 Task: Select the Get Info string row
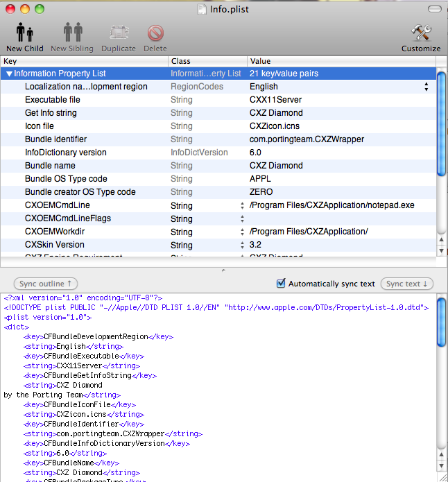pos(218,113)
